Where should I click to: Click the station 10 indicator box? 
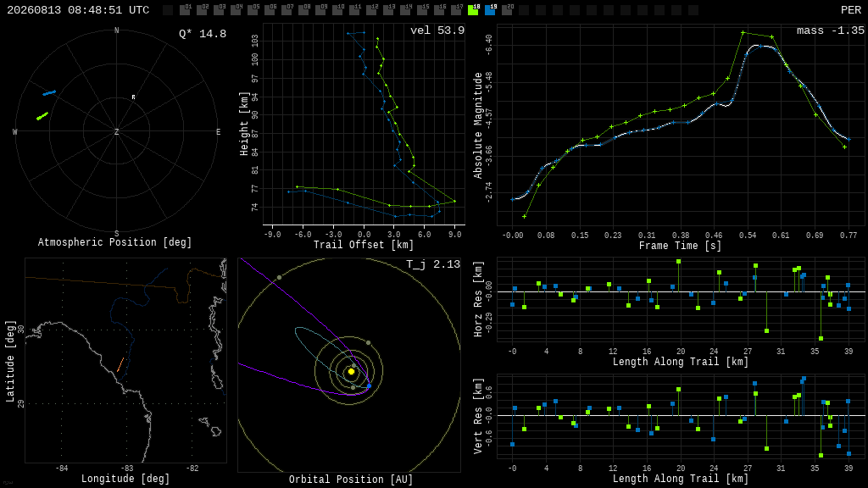337,10
